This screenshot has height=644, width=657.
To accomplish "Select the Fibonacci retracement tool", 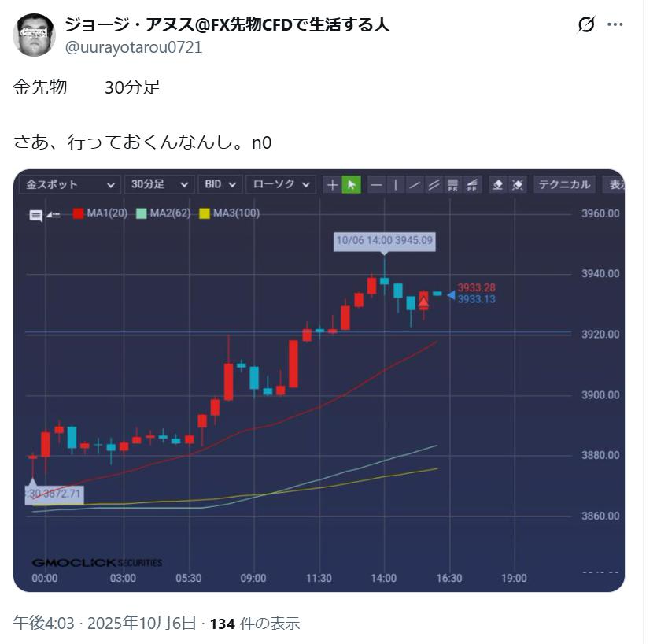I will (452, 185).
